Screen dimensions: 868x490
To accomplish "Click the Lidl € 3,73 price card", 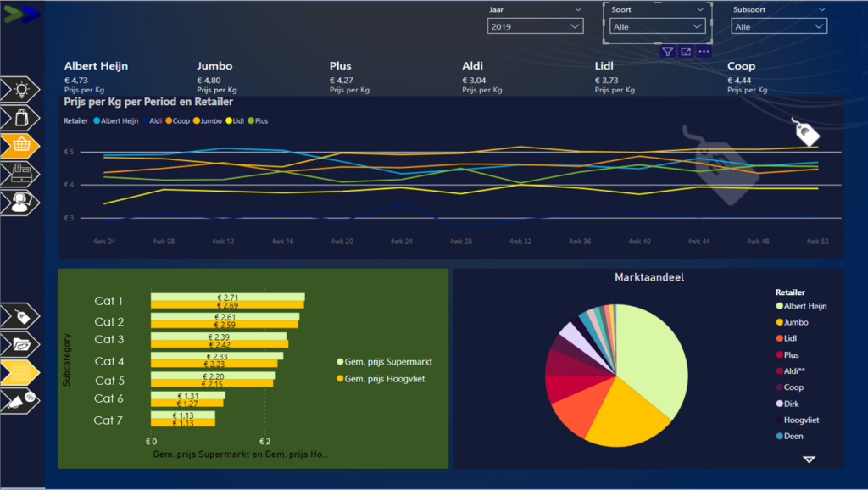I will click(615, 77).
